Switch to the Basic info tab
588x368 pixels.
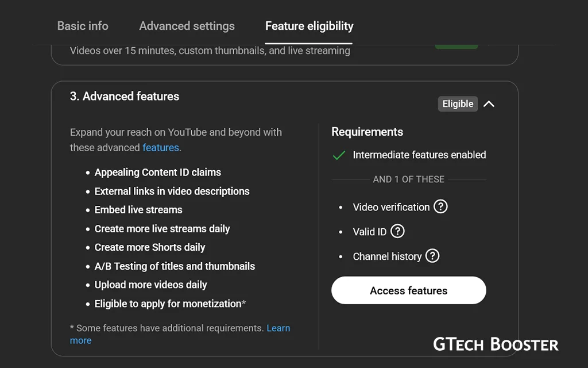(x=83, y=26)
